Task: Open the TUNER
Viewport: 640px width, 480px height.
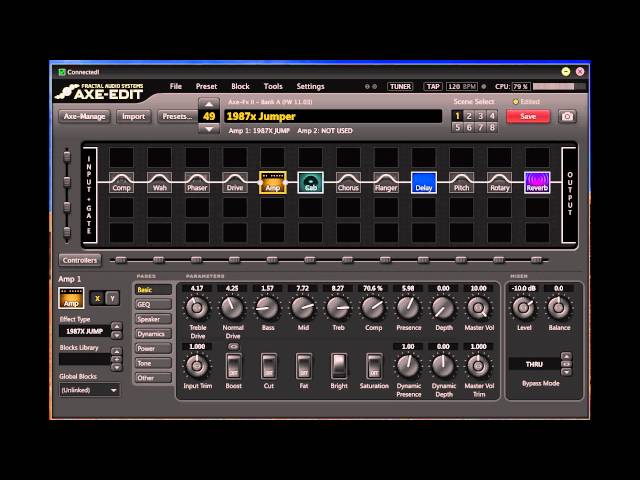Action: [x=400, y=87]
